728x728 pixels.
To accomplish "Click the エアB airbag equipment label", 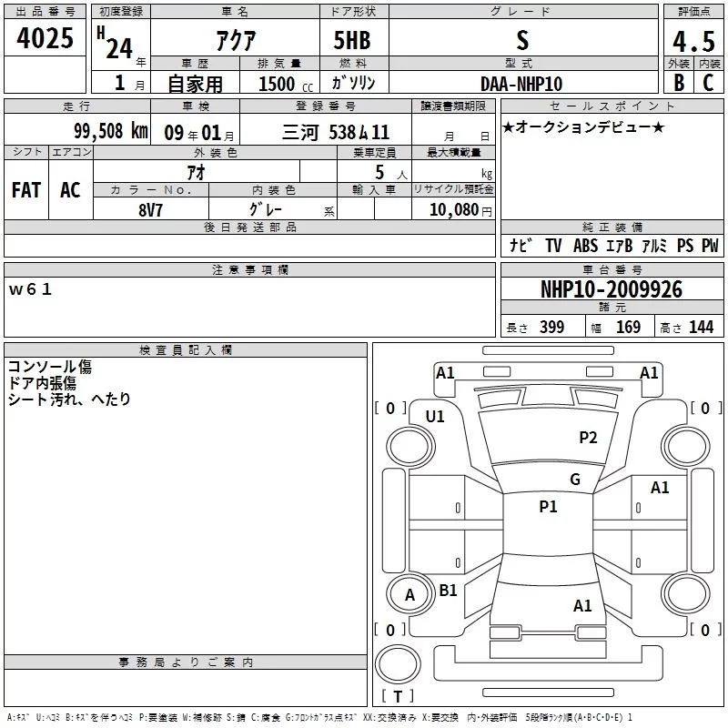I will (619, 245).
